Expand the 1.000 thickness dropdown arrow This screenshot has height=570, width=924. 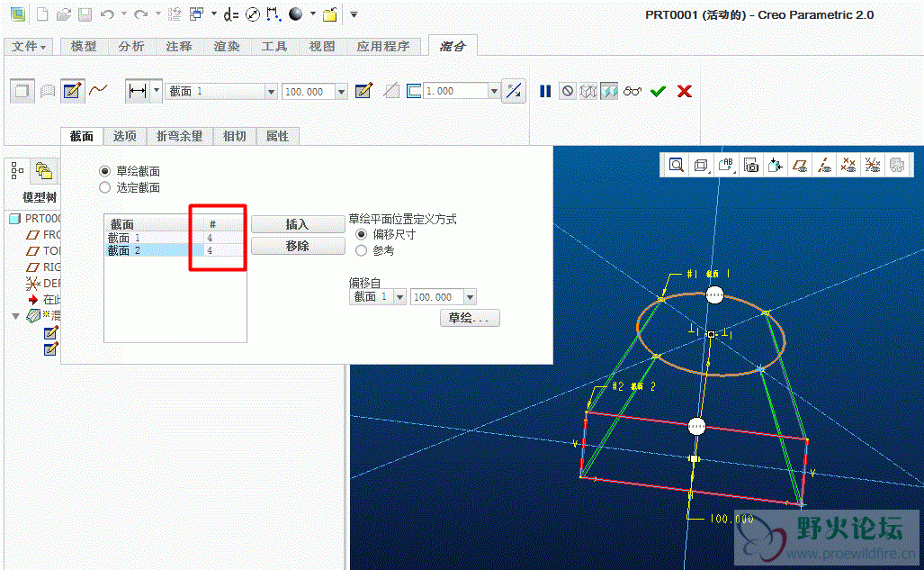pos(494,91)
